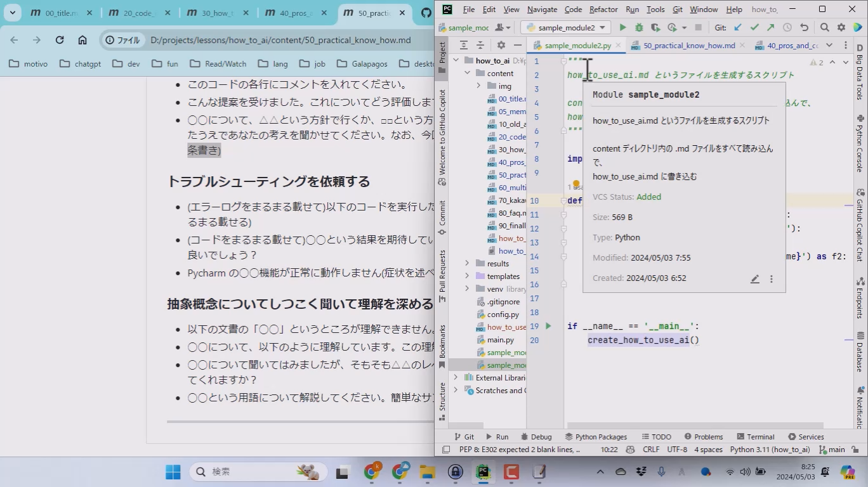
Task: Roll back changes with the undo arrow icon
Action: [x=804, y=27]
